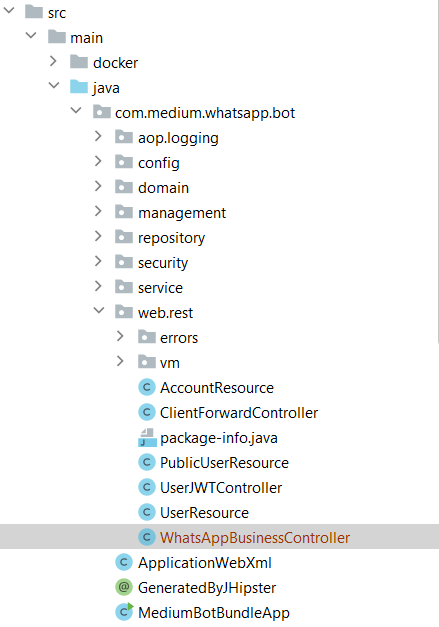The height and width of the screenshot is (627, 439).
Task: Click the WhatsAppBusinessController class icon
Action: (x=147, y=537)
